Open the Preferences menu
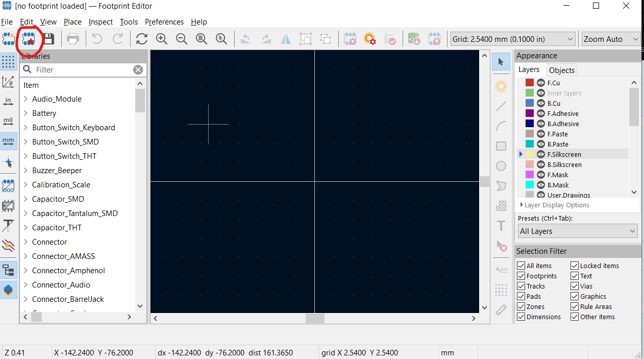 pos(164,22)
